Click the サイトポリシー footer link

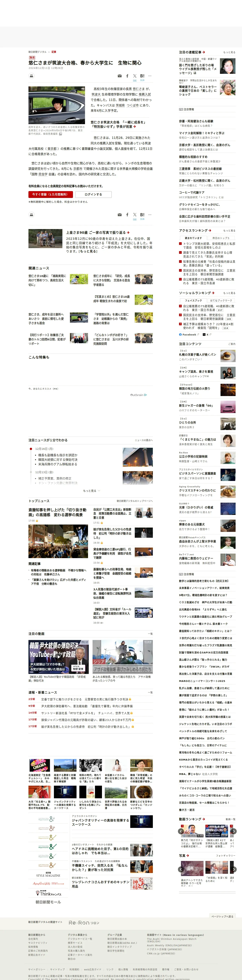37,969
